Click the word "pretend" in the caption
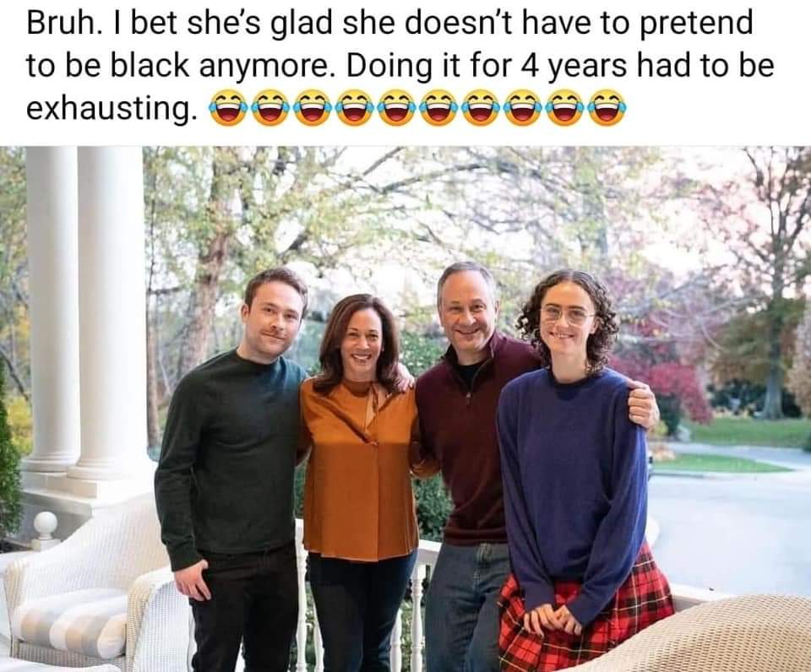 (696, 24)
